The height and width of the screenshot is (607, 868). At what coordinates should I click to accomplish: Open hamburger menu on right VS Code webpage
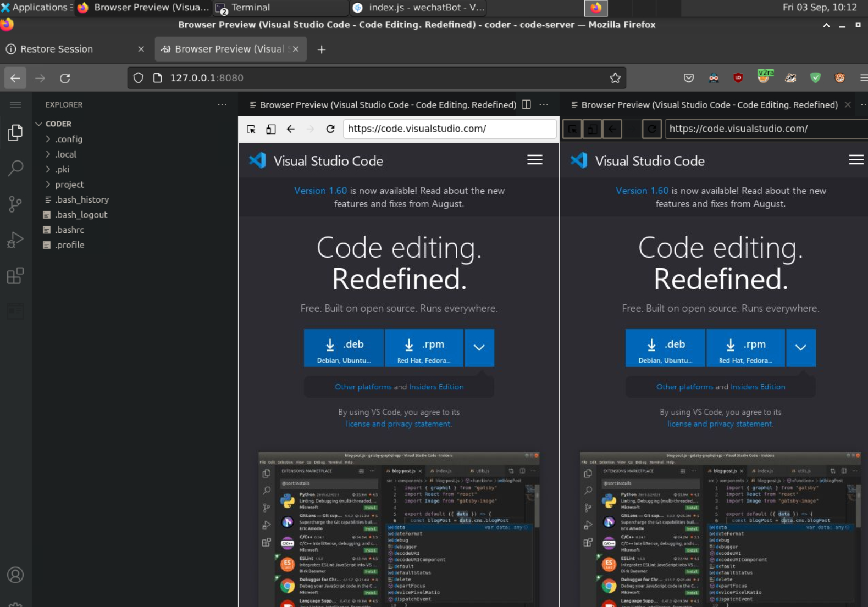point(856,160)
